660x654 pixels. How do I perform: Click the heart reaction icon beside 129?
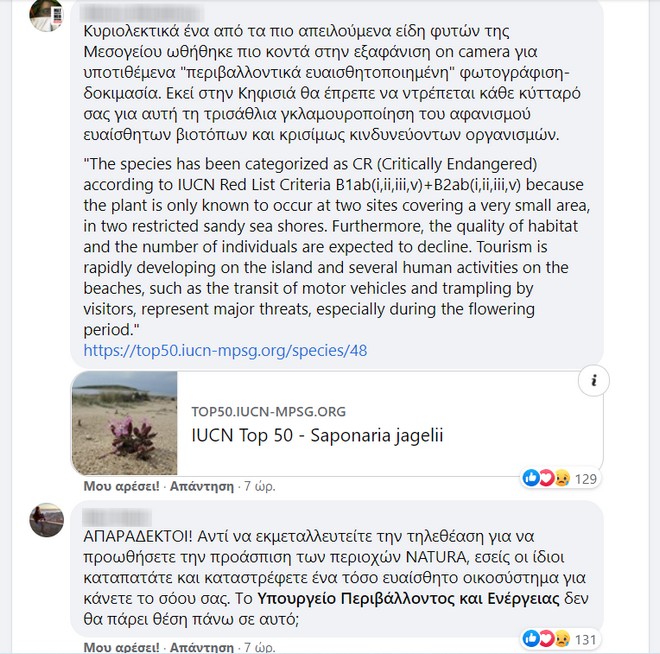pyautogui.click(x=546, y=478)
